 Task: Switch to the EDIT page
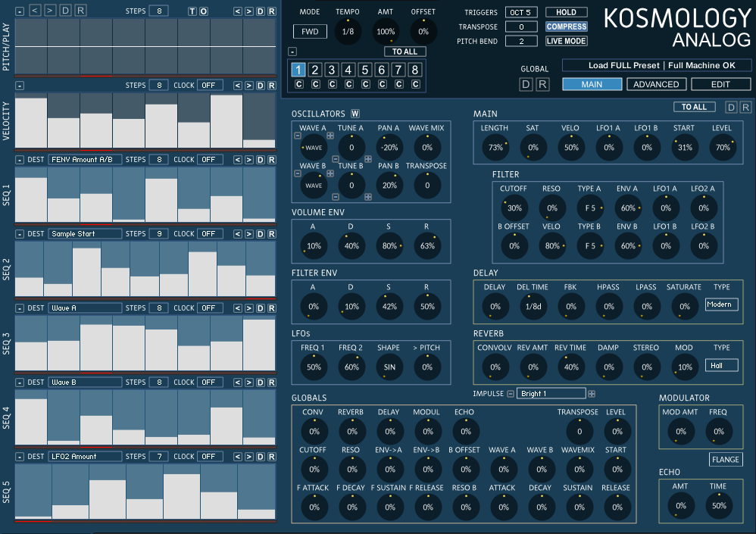pos(720,84)
